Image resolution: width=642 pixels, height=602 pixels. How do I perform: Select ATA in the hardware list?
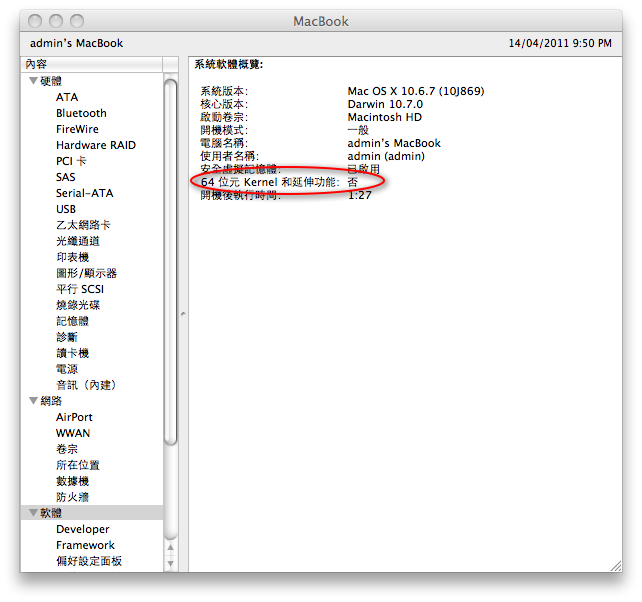[x=67, y=97]
